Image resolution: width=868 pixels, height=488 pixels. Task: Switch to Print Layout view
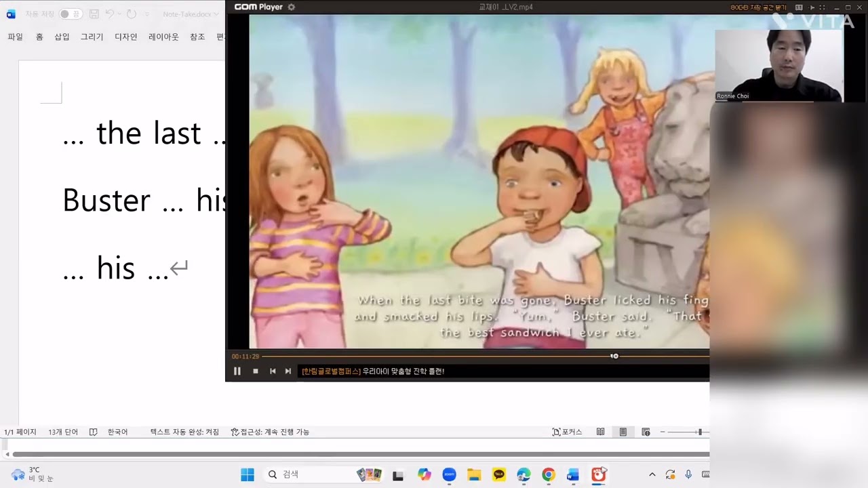pyautogui.click(x=623, y=432)
